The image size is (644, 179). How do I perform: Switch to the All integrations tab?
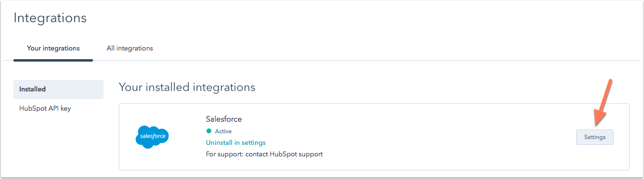130,48
